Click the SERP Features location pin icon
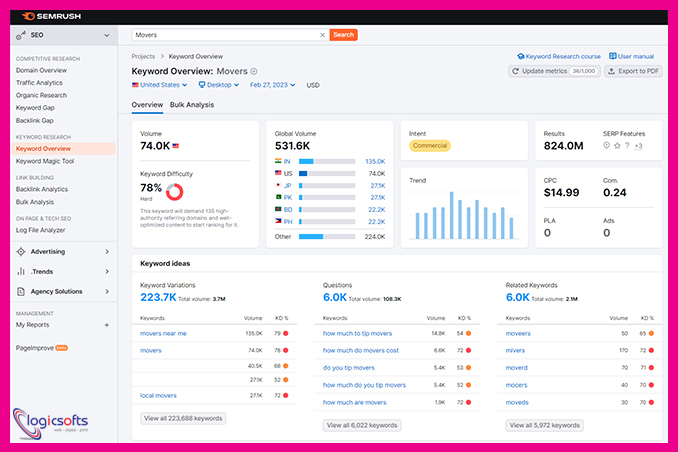 point(606,146)
